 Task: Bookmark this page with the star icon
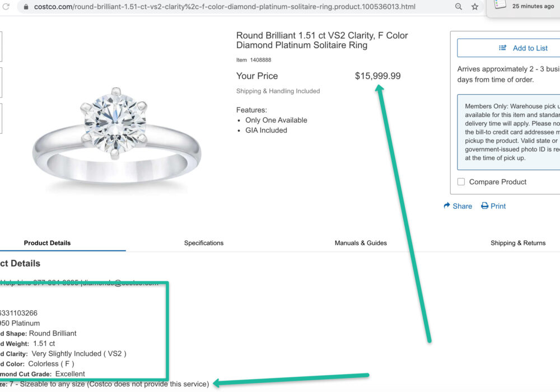pos(475,7)
